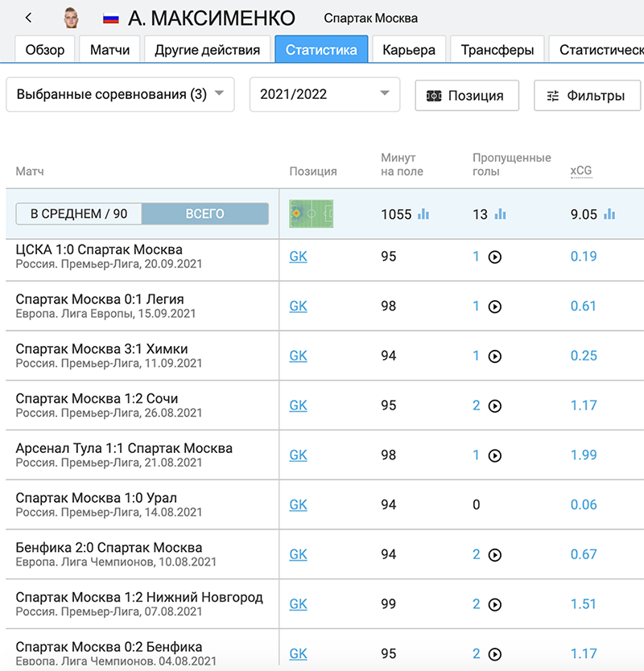644x671 pixels.
Task: Open the Спартак Москва team link
Action: pyautogui.click(x=370, y=19)
